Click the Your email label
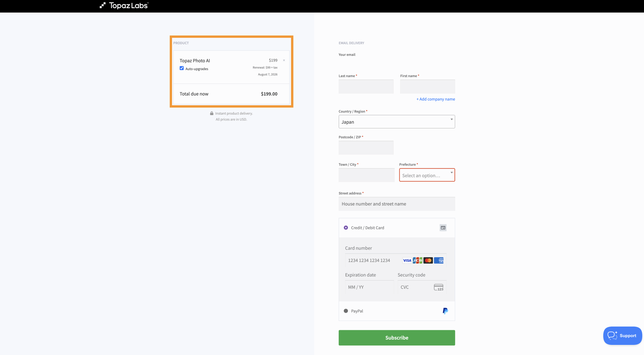The height and width of the screenshot is (355, 644). click(347, 55)
